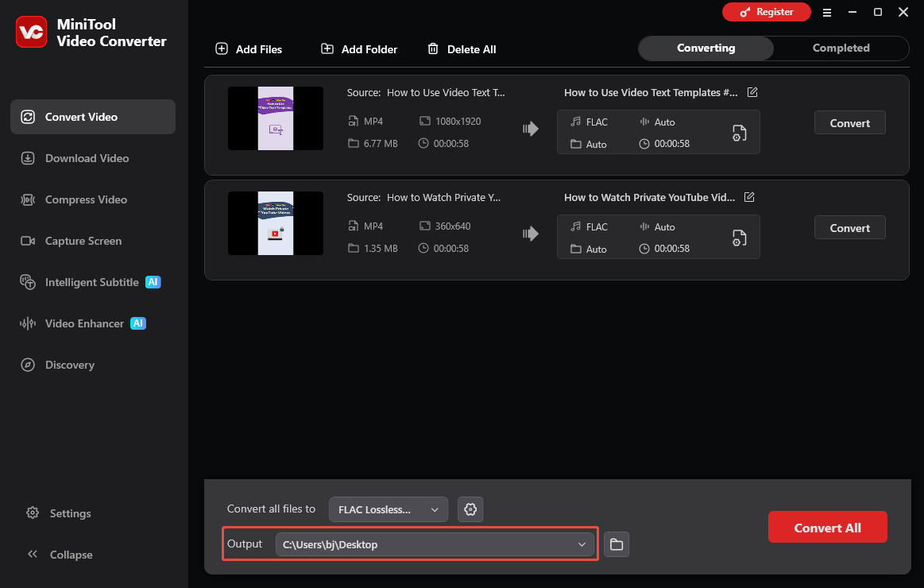
Task: Open Video Enhancer AI feature
Action: pyautogui.click(x=93, y=323)
